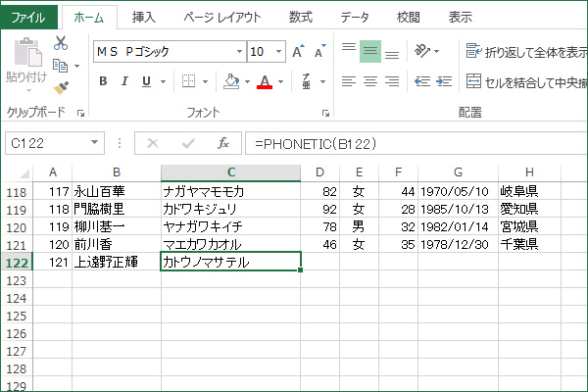Open the copy options dropdown arrow
The width and height of the screenshot is (588, 392).
pyautogui.click(x=76, y=66)
